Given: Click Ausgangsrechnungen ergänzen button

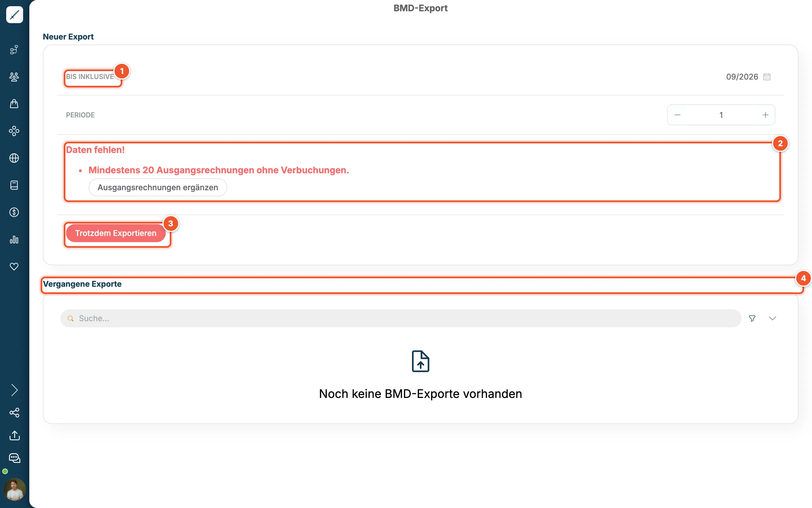Looking at the screenshot, I should [158, 187].
